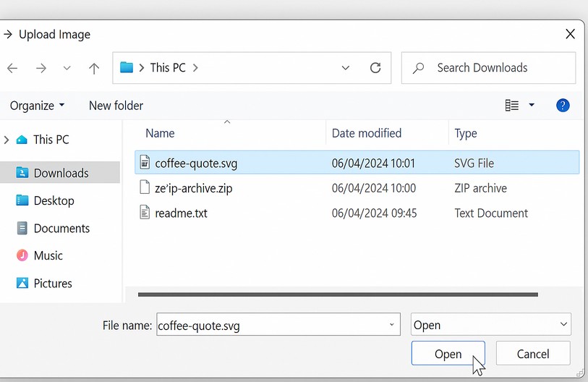Select This PC in the navigation pane
The image size is (588, 382).
tap(51, 140)
